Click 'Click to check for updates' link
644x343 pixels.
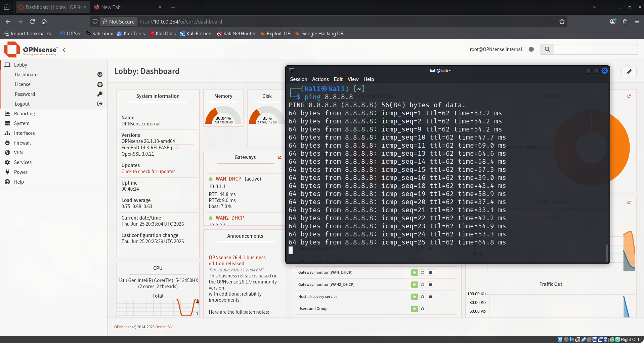point(149,171)
